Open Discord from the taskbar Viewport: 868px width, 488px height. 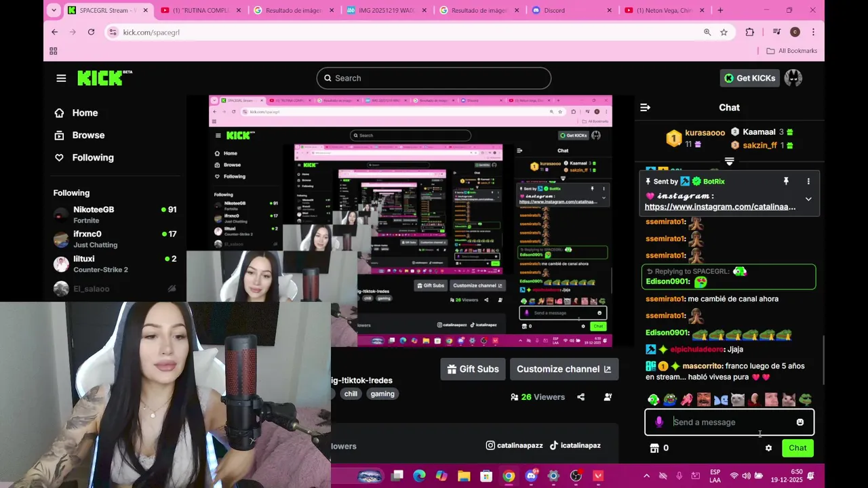click(x=531, y=476)
